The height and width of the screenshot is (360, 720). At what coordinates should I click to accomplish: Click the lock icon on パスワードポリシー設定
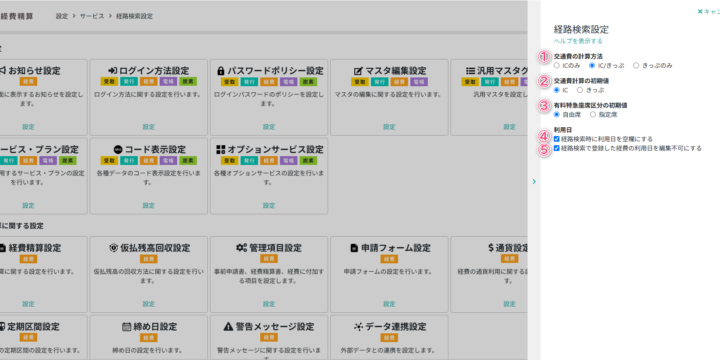click(220, 71)
